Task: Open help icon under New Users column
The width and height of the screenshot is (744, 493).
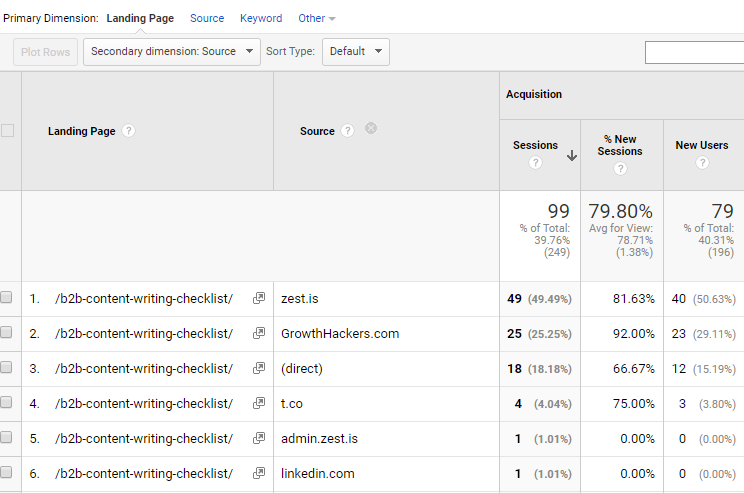Action: click(701, 163)
